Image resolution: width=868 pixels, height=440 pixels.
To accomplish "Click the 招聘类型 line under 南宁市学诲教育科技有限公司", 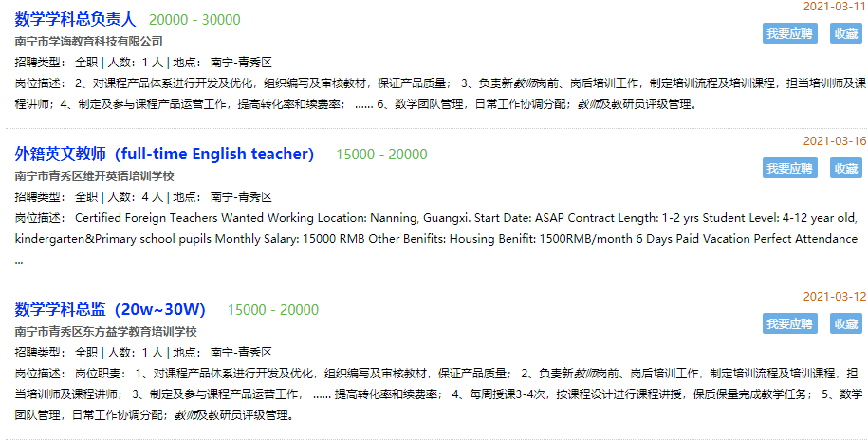I will coord(143,63).
